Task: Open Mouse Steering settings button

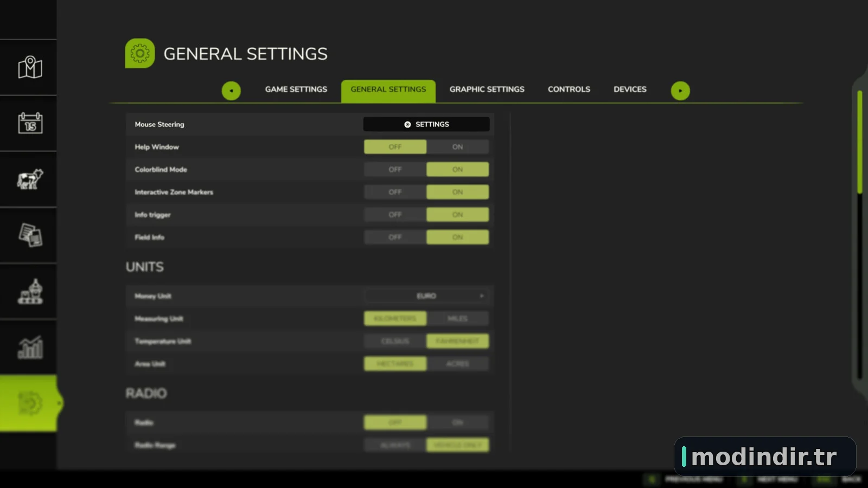Action: [426, 124]
